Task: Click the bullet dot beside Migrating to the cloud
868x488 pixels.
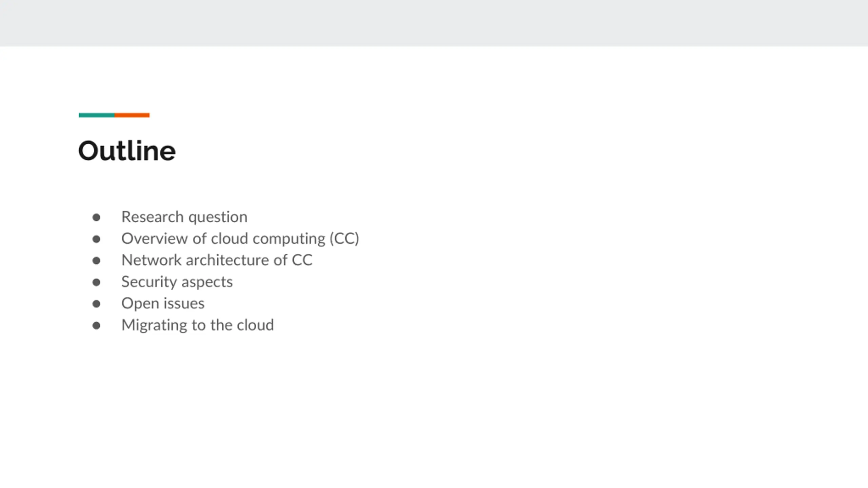Action: click(x=96, y=325)
